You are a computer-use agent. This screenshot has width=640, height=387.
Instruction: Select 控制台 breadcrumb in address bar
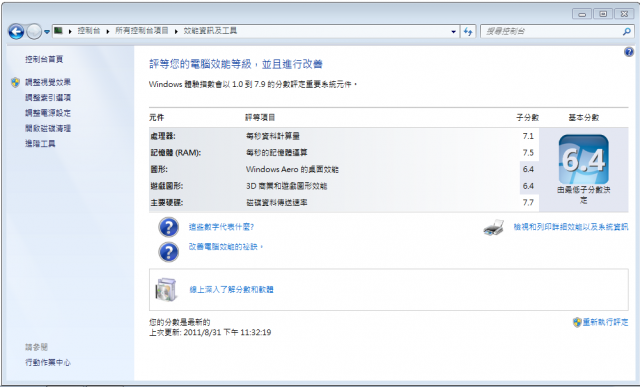click(x=89, y=31)
